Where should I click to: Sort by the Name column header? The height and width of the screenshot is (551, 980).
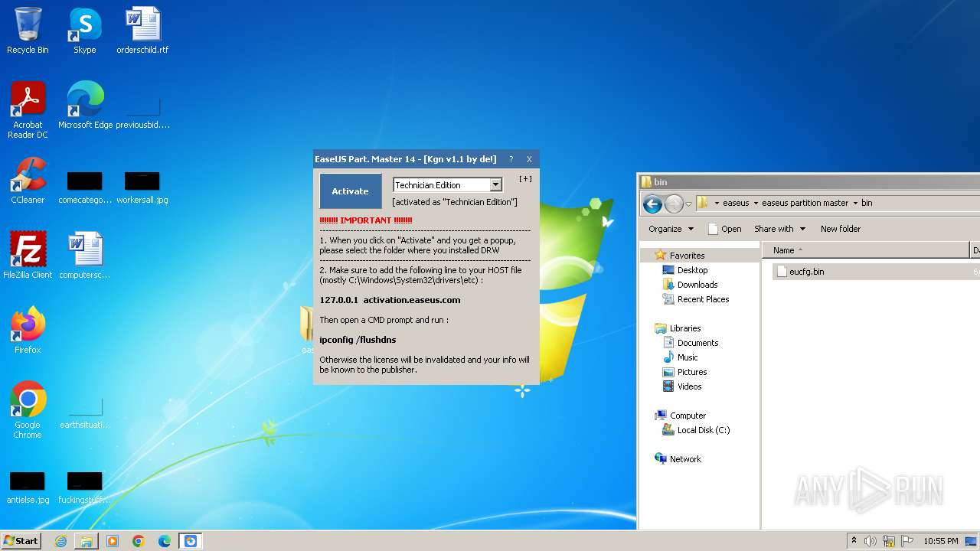point(866,250)
